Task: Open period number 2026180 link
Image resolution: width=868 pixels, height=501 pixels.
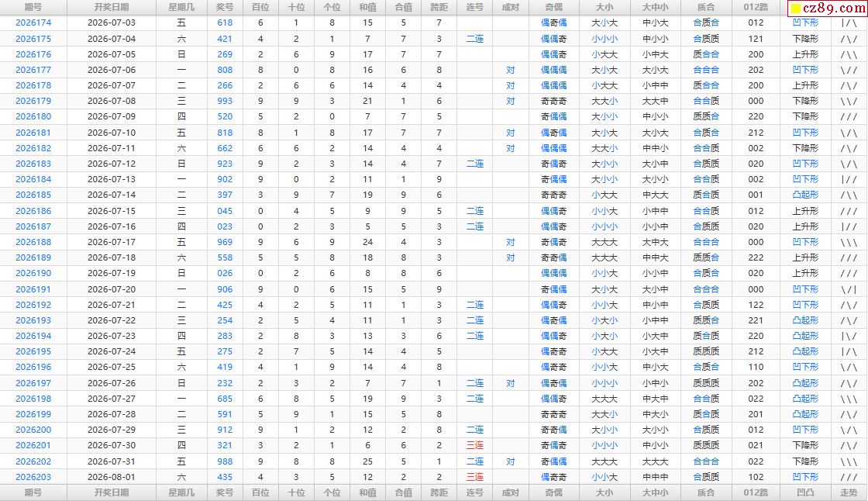Action: point(33,116)
